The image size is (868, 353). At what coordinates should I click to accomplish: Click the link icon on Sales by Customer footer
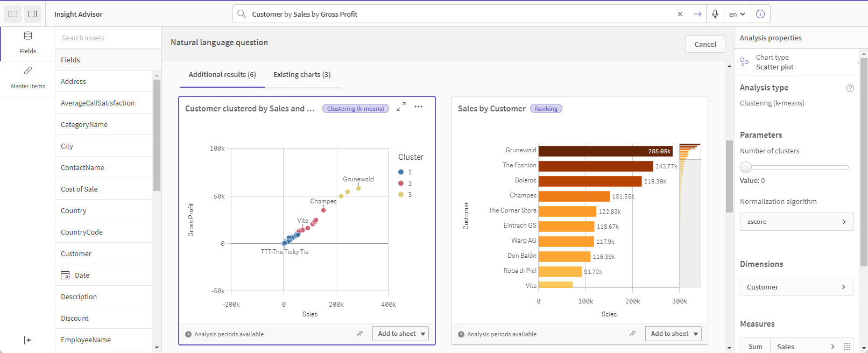pyautogui.click(x=633, y=334)
